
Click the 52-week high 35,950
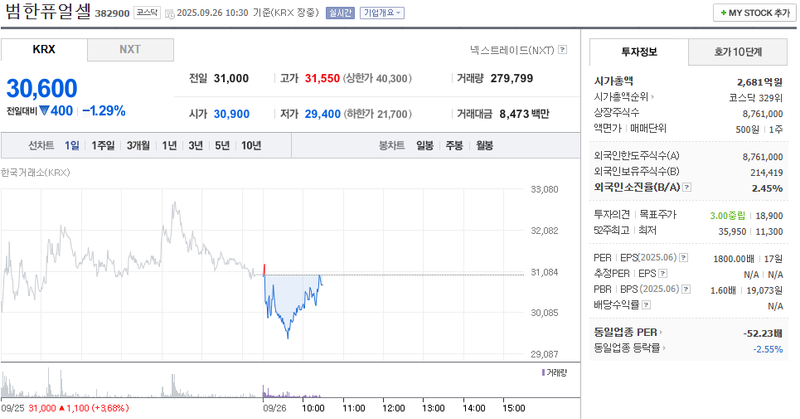[732, 232]
